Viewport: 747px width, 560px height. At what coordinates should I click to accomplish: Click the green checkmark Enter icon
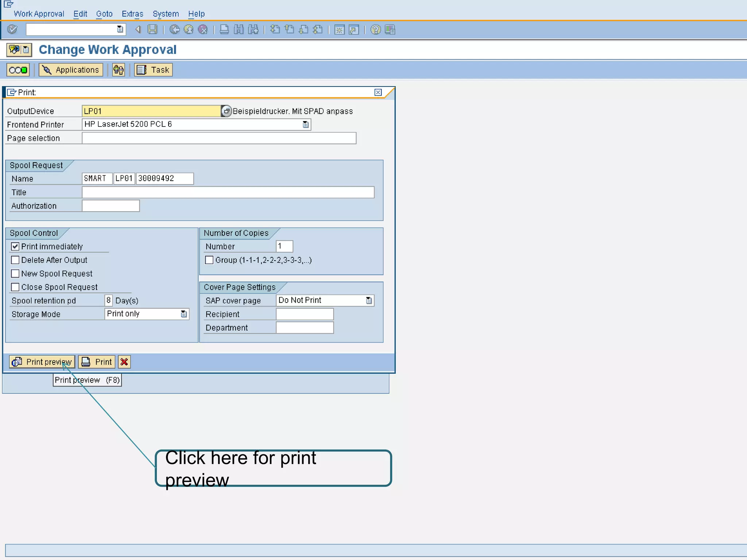point(12,29)
